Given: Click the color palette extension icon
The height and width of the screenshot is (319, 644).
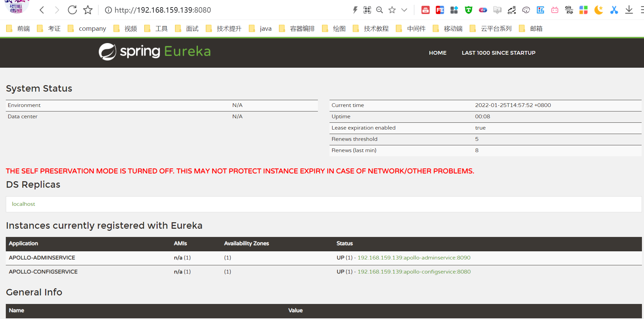Looking at the screenshot, I should (x=526, y=10).
